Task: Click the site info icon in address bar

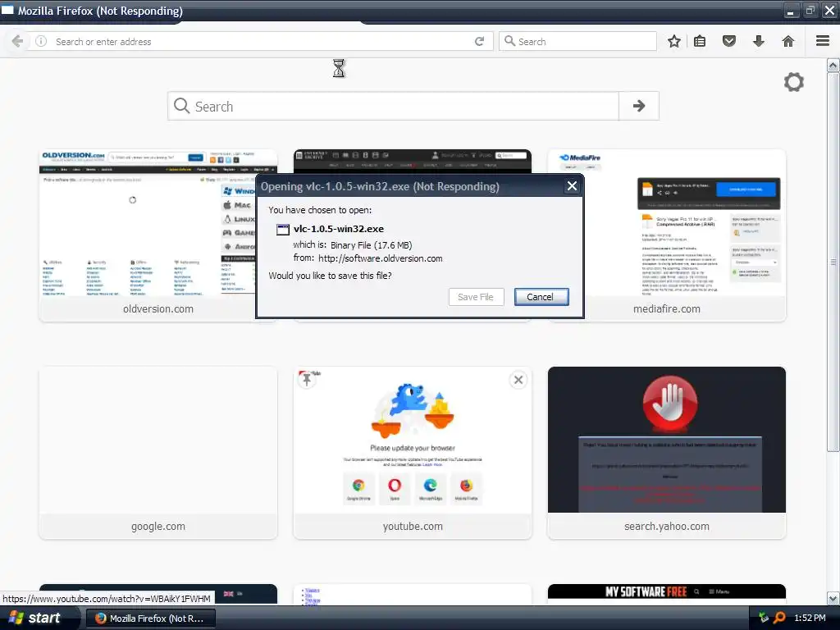Action: (41, 41)
